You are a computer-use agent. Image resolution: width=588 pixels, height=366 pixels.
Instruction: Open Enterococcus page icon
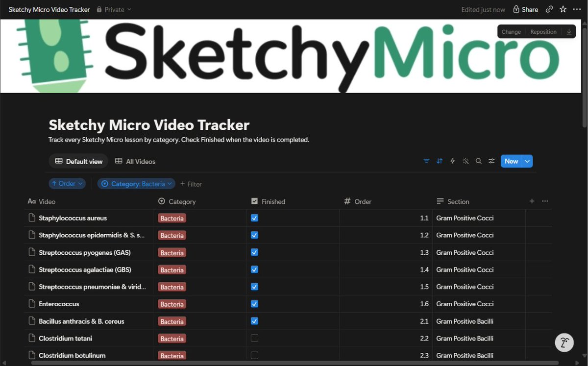32,304
